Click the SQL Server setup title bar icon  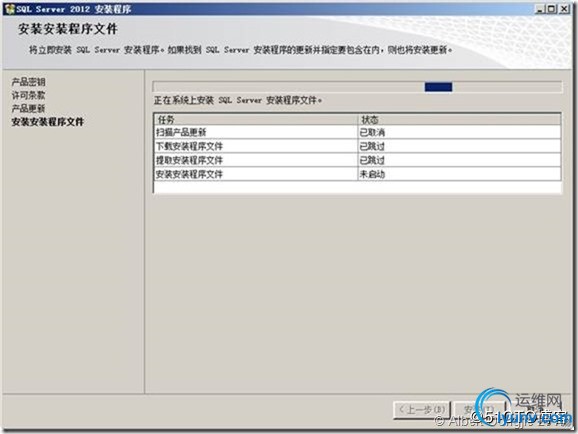[9, 9]
